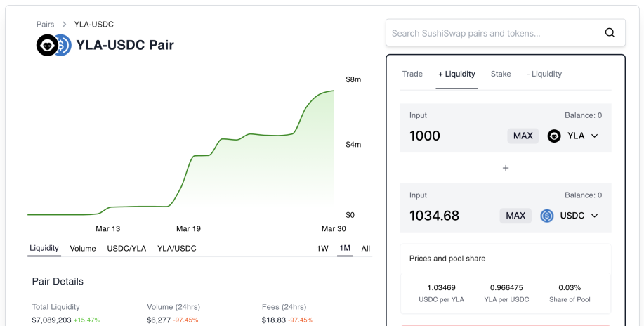Click Pairs breadcrumb link
This screenshot has height=326, width=644.
point(45,25)
